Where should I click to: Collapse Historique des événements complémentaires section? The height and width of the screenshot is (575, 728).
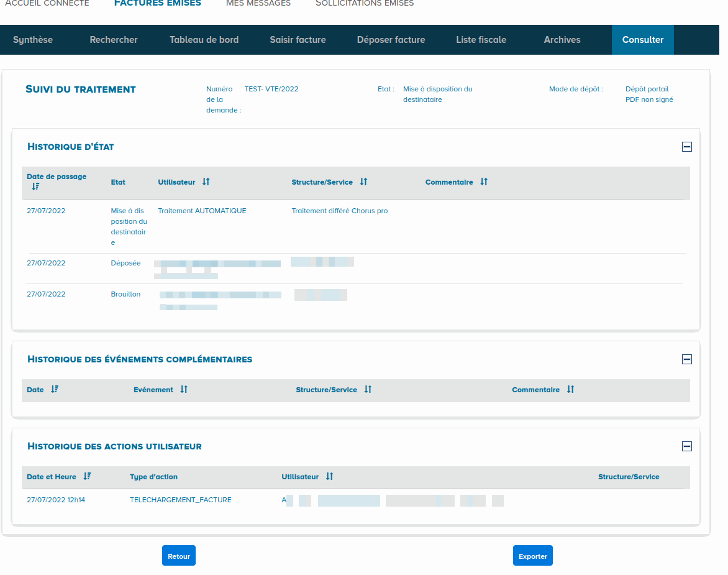[686, 359]
